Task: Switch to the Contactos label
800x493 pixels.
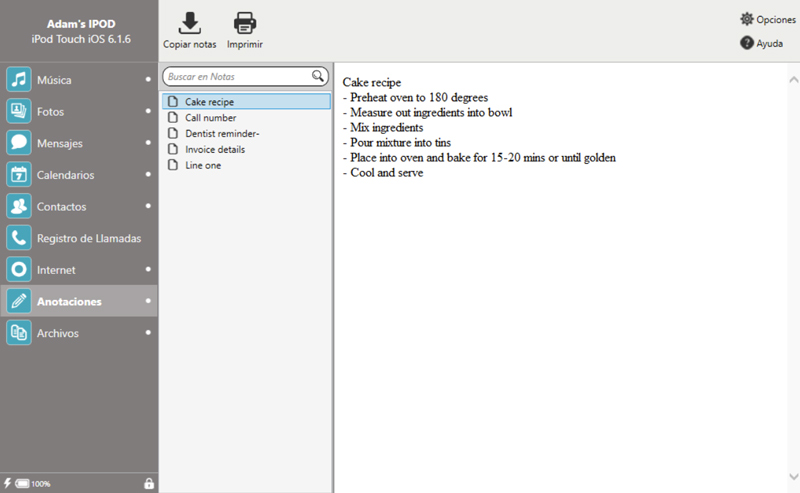Action: pos(61,207)
